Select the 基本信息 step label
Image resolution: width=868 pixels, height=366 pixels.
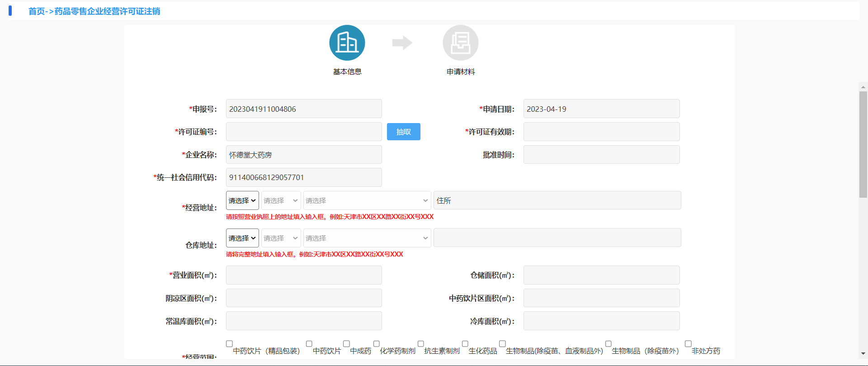tap(347, 71)
